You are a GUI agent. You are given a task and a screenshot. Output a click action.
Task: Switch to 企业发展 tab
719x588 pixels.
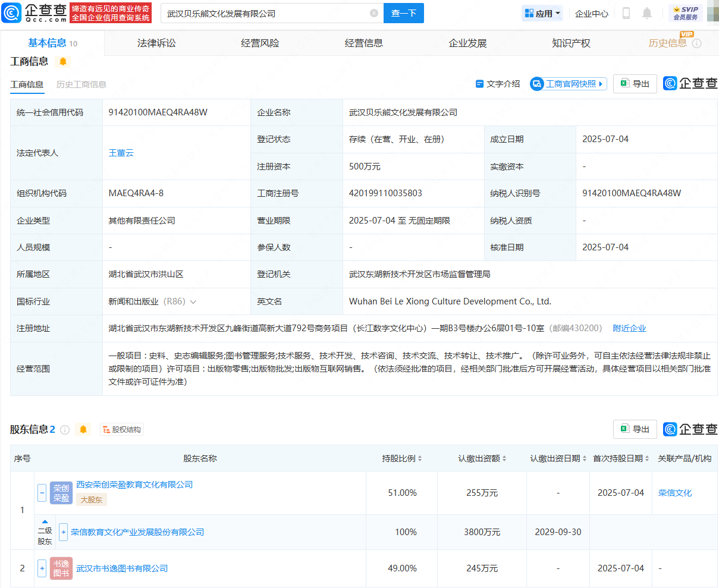pyautogui.click(x=467, y=43)
